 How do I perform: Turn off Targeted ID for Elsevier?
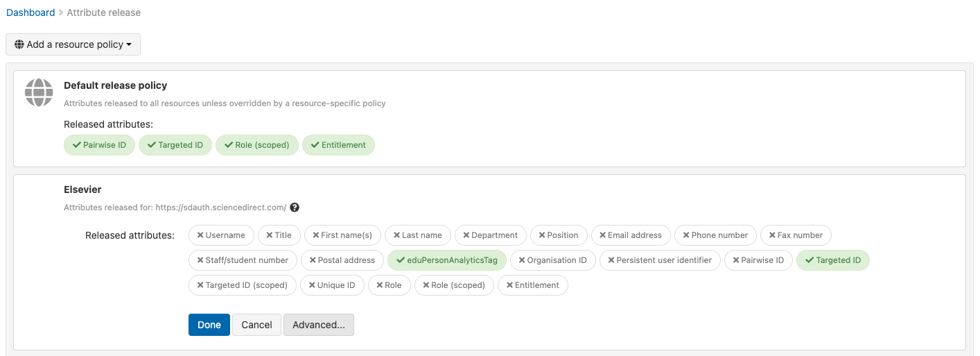click(x=832, y=260)
